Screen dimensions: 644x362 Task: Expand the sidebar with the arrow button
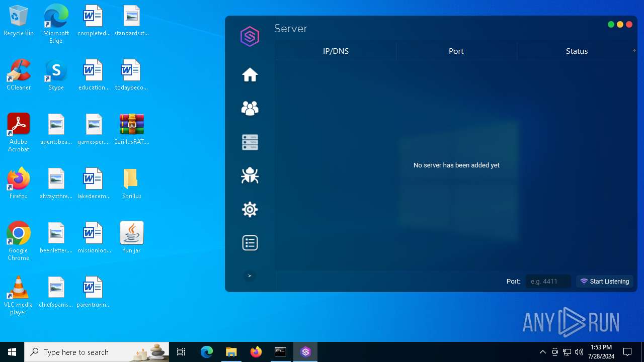pos(250,276)
